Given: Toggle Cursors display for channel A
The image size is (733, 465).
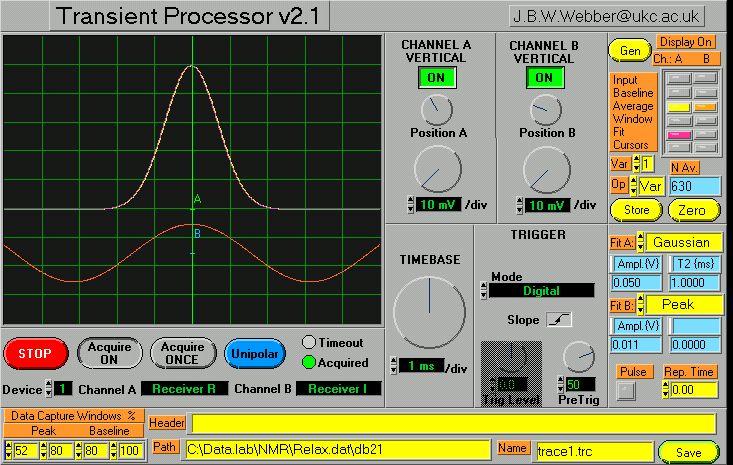Looking at the screenshot, I should pyautogui.click(x=679, y=148).
